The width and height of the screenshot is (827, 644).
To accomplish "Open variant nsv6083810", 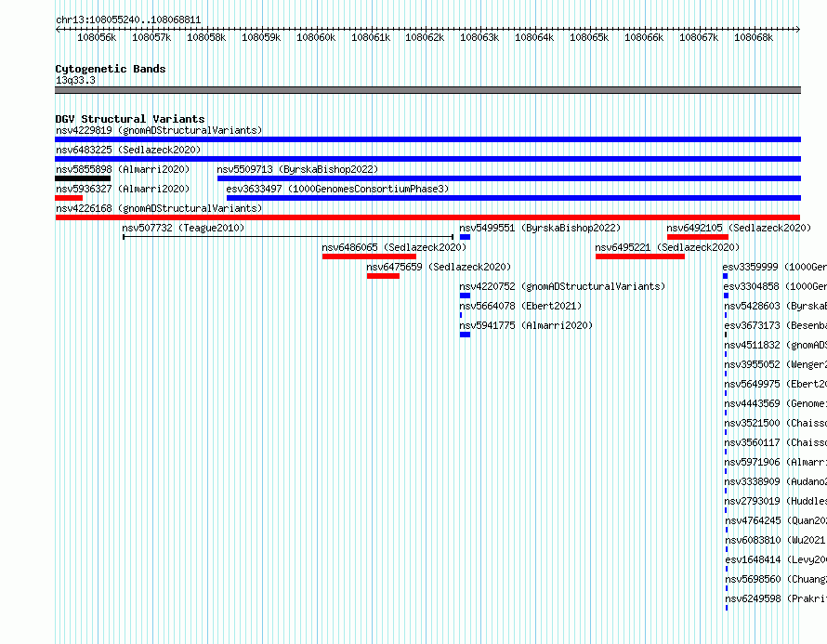I will point(776,540).
